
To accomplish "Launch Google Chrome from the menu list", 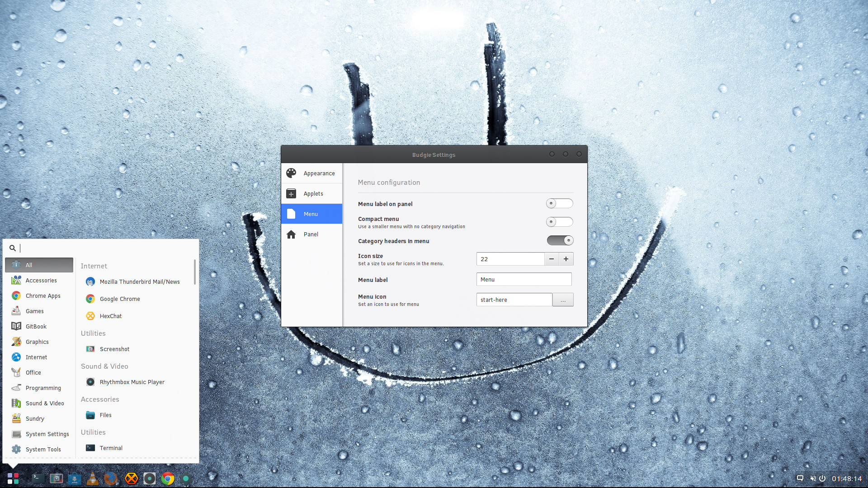I will 136,299.
